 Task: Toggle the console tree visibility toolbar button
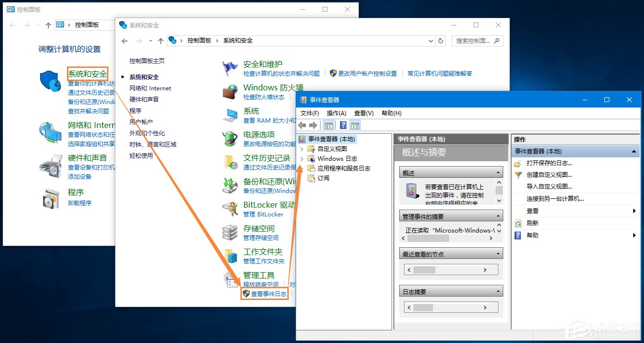click(328, 125)
